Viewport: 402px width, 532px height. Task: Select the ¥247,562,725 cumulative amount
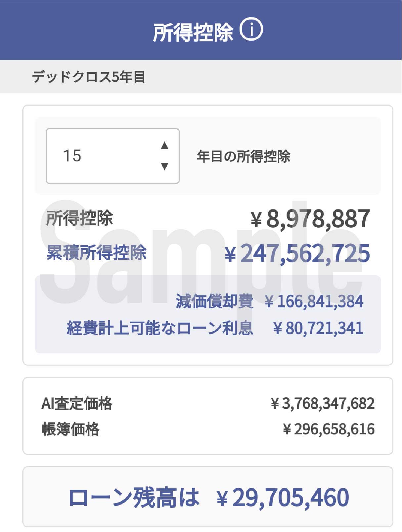[x=297, y=253]
